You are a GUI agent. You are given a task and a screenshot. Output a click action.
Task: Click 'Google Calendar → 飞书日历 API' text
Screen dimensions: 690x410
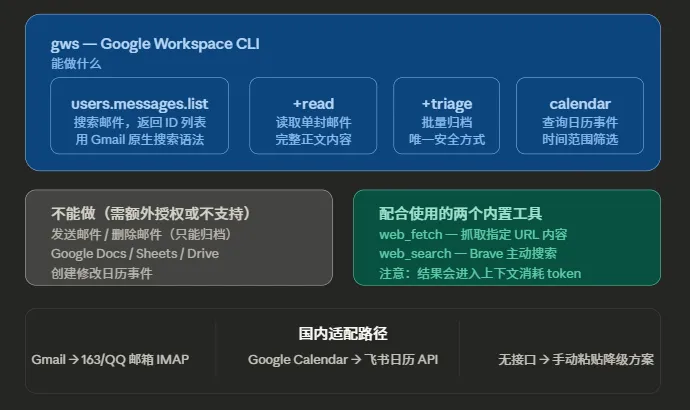click(343, 359)
